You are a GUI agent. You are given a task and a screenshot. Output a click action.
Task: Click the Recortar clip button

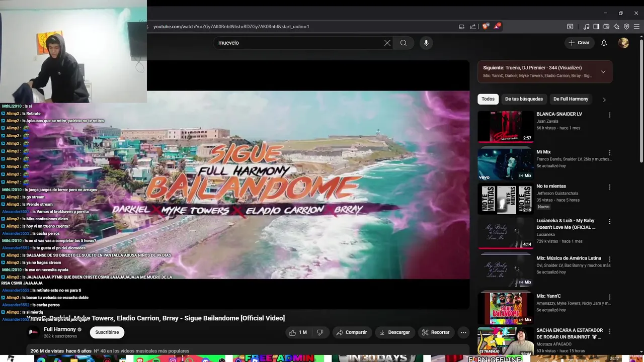pyautogui.click(x=436, y=332)
